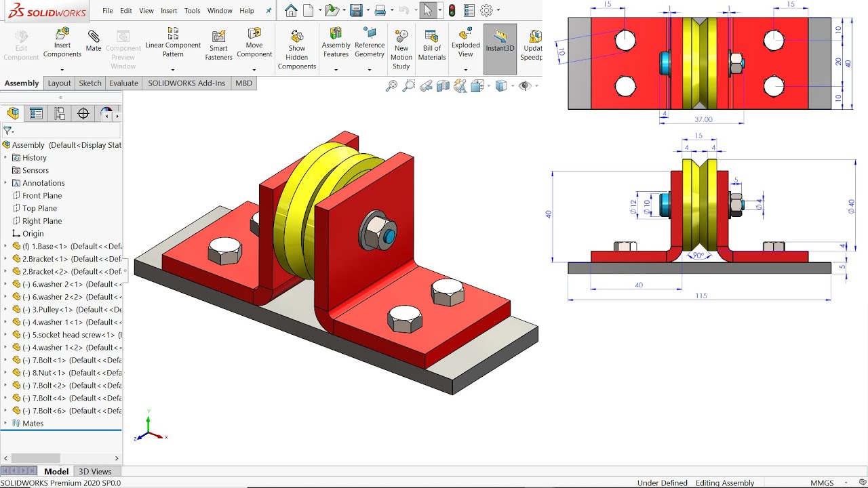Click Zoom to Fit magnifier
The width and height of the screenshot is (868, 488).
(392, 85)
